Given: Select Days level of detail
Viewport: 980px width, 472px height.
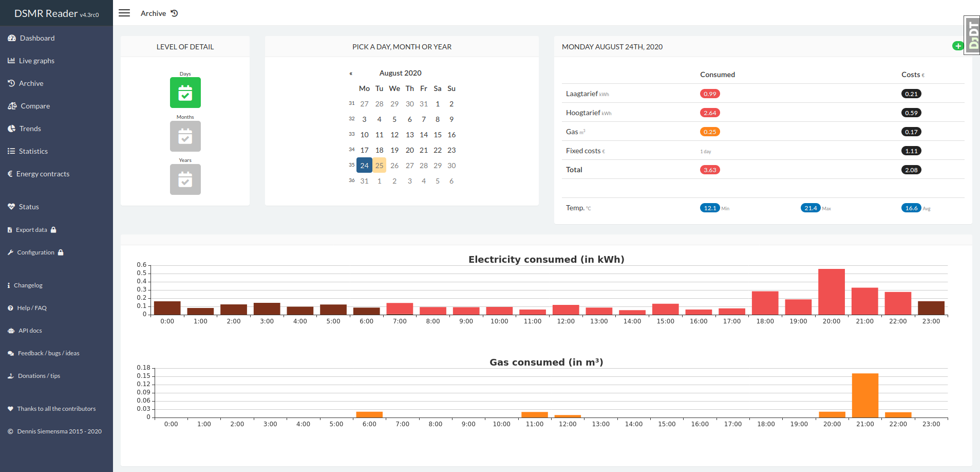Looking at the screenshot, I should pyautogui.click(x=185, y=93).
